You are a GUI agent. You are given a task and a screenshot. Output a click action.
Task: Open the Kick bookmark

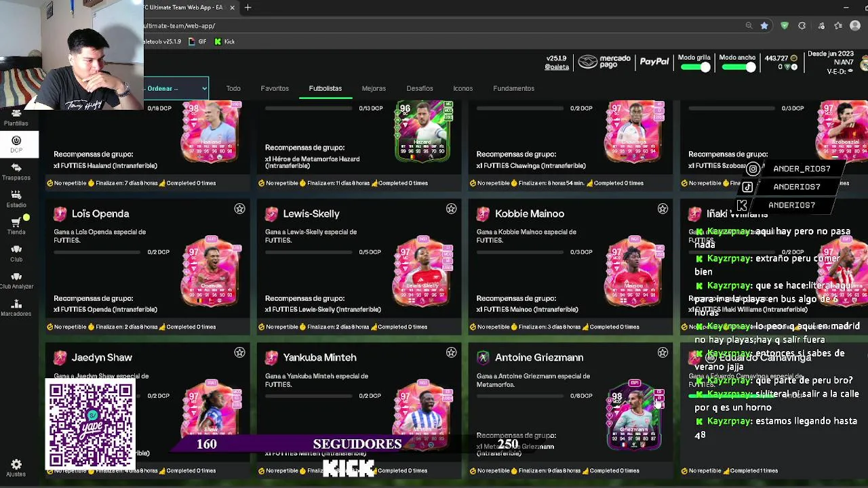click(x=224, y=41)
